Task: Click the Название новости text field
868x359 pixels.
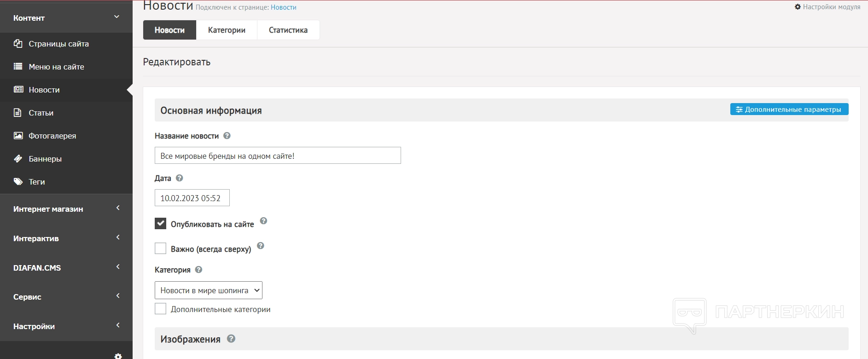Action: pyautogui.click(x=278, y=156)
